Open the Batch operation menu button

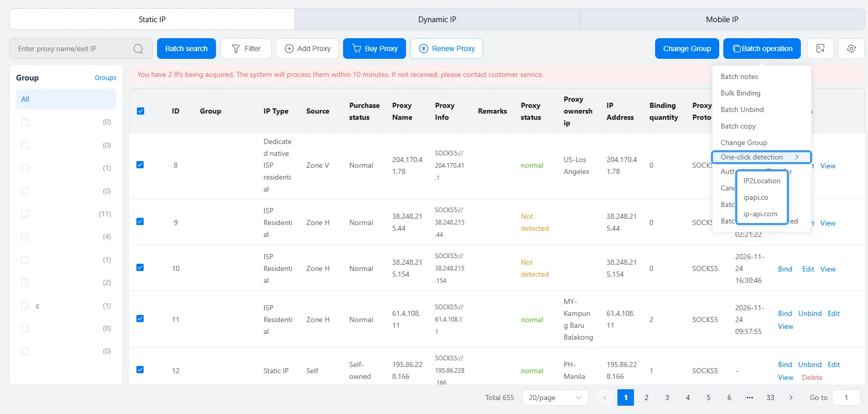762,49
